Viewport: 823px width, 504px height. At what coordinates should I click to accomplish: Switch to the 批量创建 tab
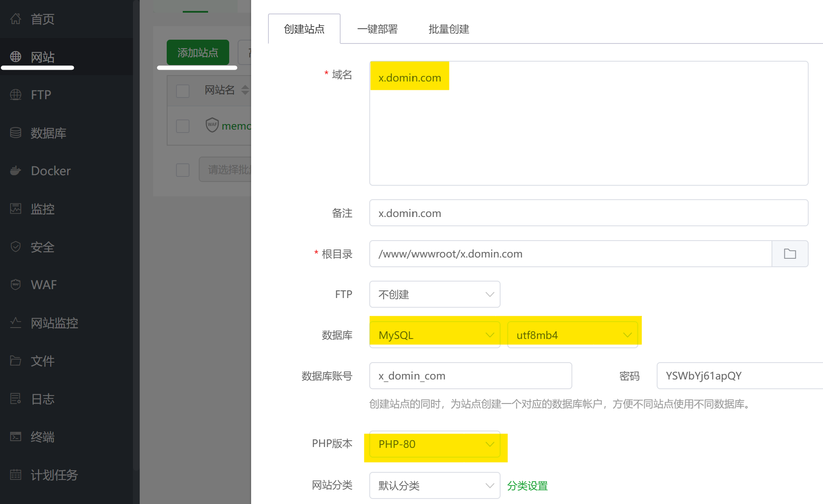[449, 29]
